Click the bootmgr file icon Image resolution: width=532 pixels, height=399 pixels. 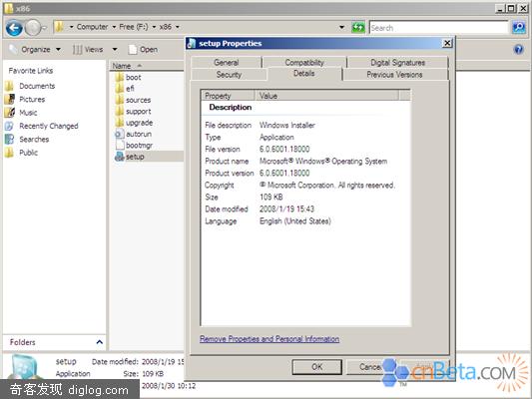pyautogui.click(x=120, y=145)
